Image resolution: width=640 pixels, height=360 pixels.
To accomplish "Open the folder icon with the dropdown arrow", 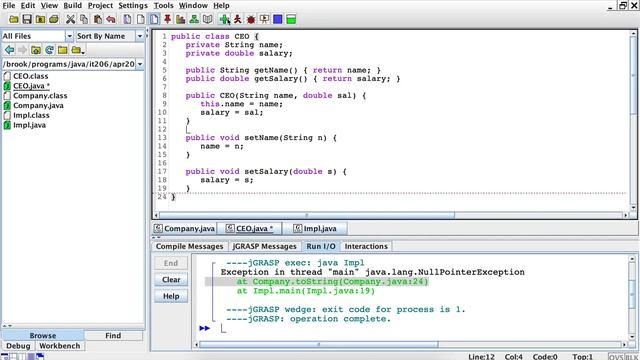I will pos(78,50).
